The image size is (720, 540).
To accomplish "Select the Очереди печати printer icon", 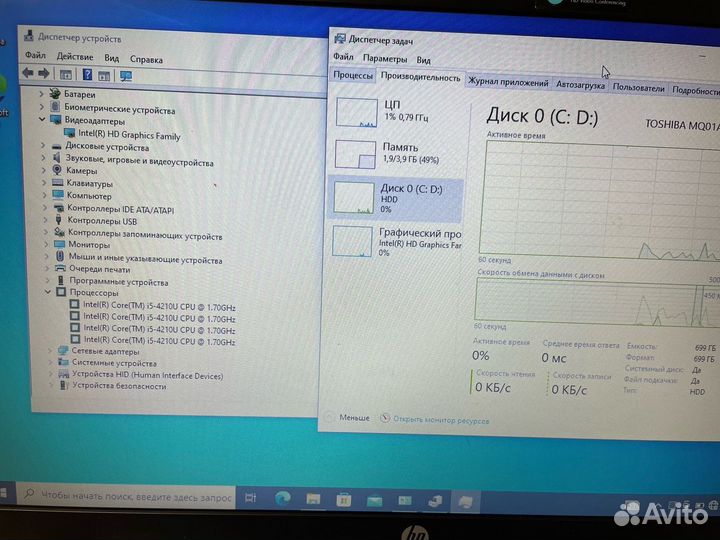I will click(60, 268).
